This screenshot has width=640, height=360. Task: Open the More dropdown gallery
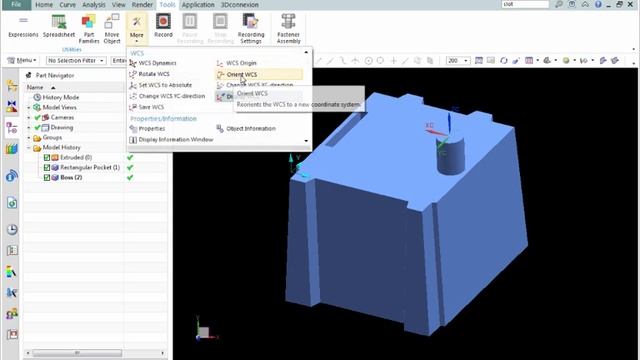[x=136, y=28]
